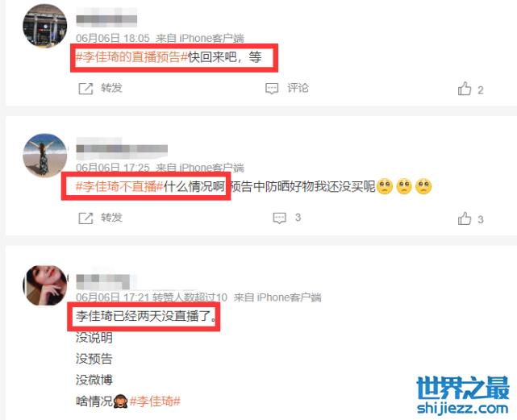This screenshot has width=517, height=420.
Task: Click 评论 text on 18:05 post
Action: pos(298,88)
